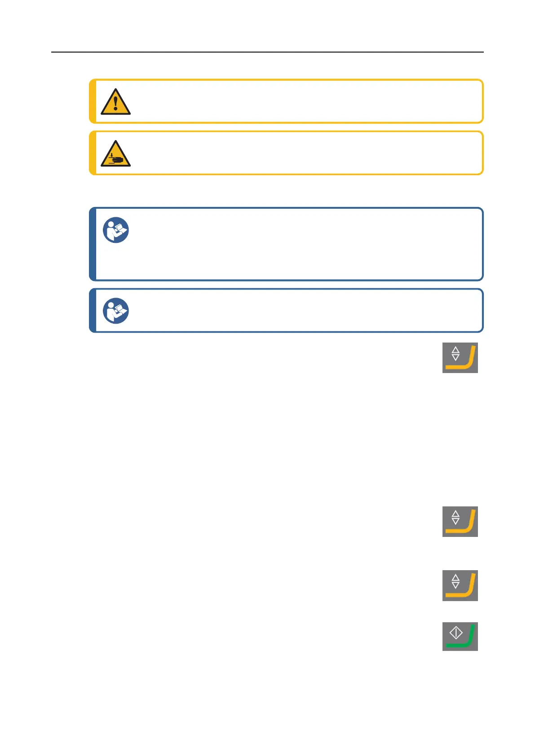Select read-manual icon in the shorter blue box
The image size is (535, 756).
click(116, 311)
